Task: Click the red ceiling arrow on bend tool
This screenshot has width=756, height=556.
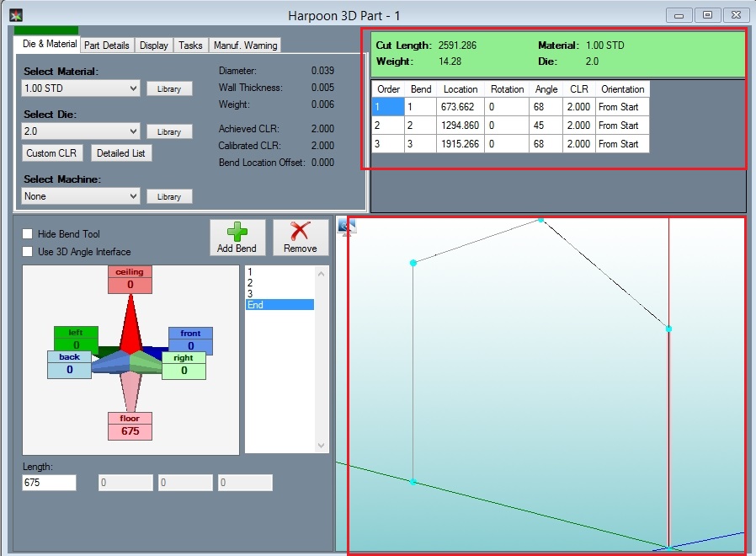Action: click(130, 323)
